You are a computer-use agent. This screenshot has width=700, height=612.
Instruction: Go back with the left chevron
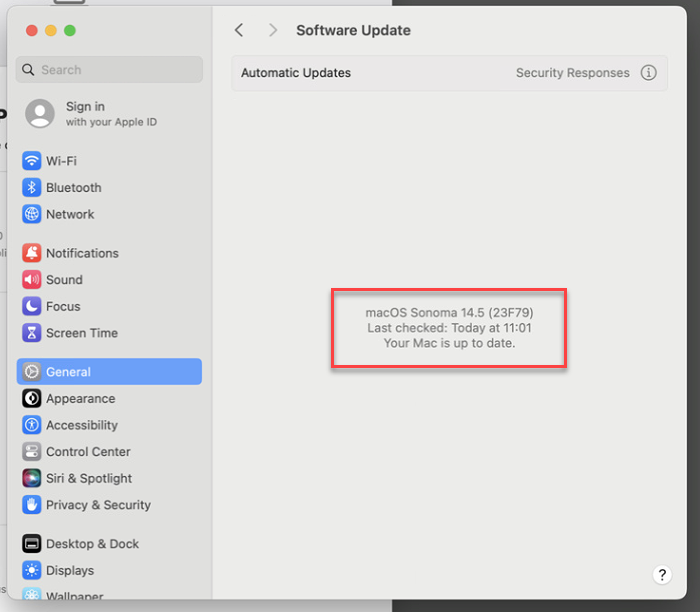[x=239, y=30]
